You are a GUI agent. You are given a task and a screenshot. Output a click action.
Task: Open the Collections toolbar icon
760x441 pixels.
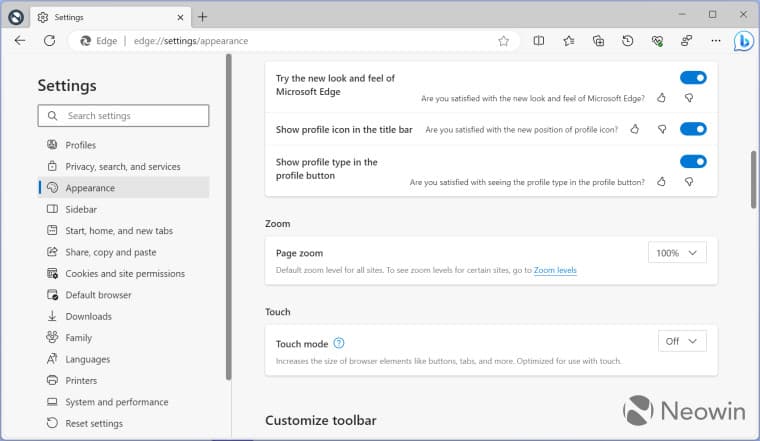click(598, 41)
